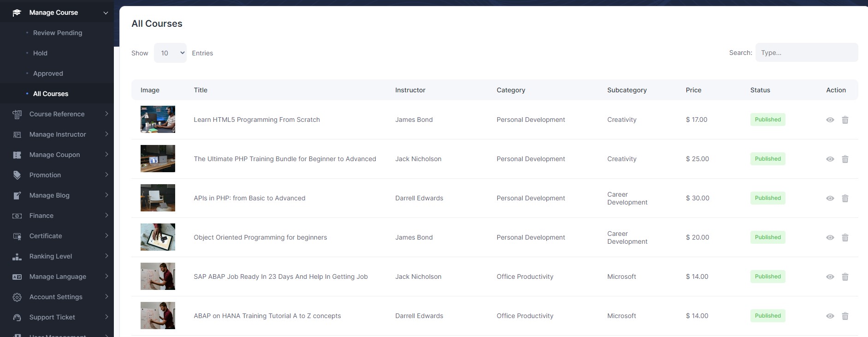The width and height of the screenshot is (868, 337).
Task: Click the Finance money icon in sidebar
Action: point(17,216)
